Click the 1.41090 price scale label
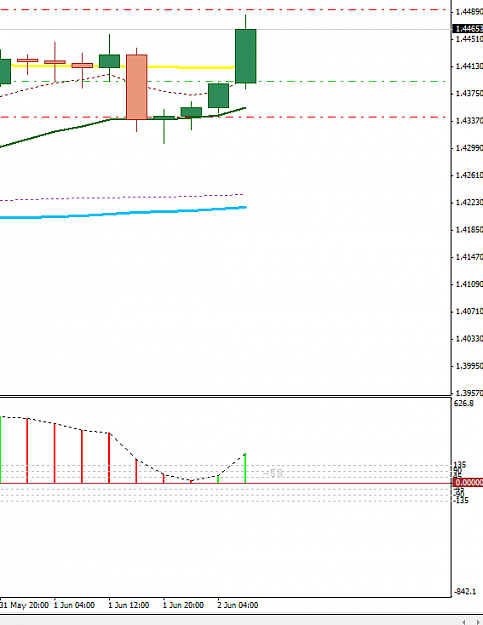Screen dimensions: 483x625 click(469, 284)
